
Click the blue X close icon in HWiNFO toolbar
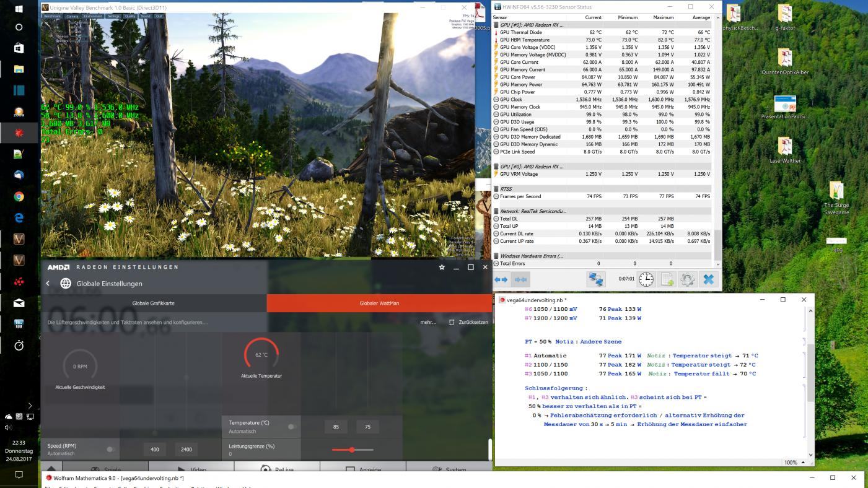coord(708,279)
